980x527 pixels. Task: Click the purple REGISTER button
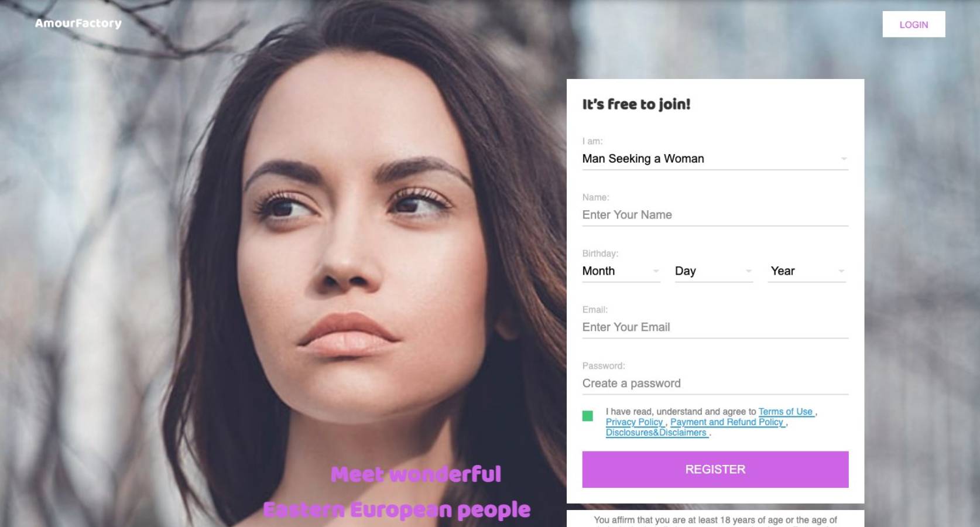pos(715,470)
